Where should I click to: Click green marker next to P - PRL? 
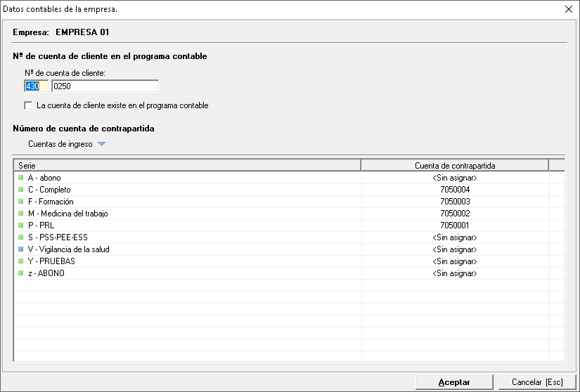point(21,226)
